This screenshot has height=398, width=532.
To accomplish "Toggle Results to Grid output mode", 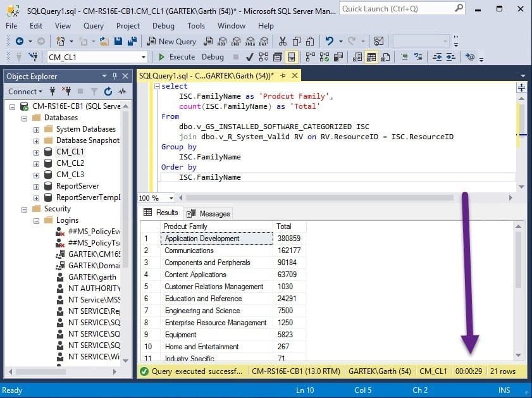I will point(371,57).
